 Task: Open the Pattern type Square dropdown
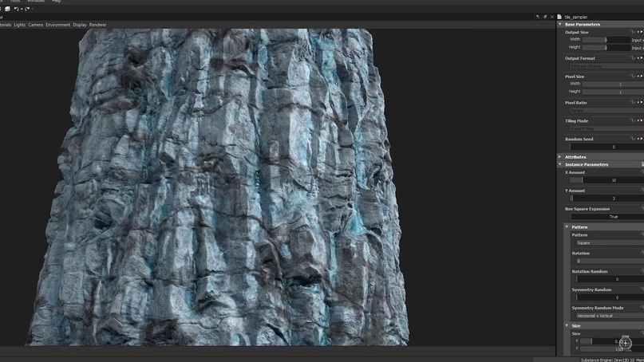click(x=610, y=243)
